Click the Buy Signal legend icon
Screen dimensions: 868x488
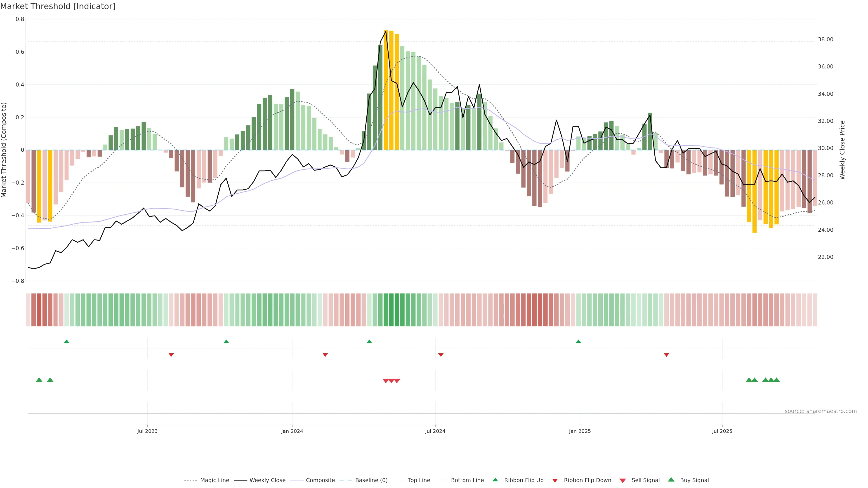point(671,480)
